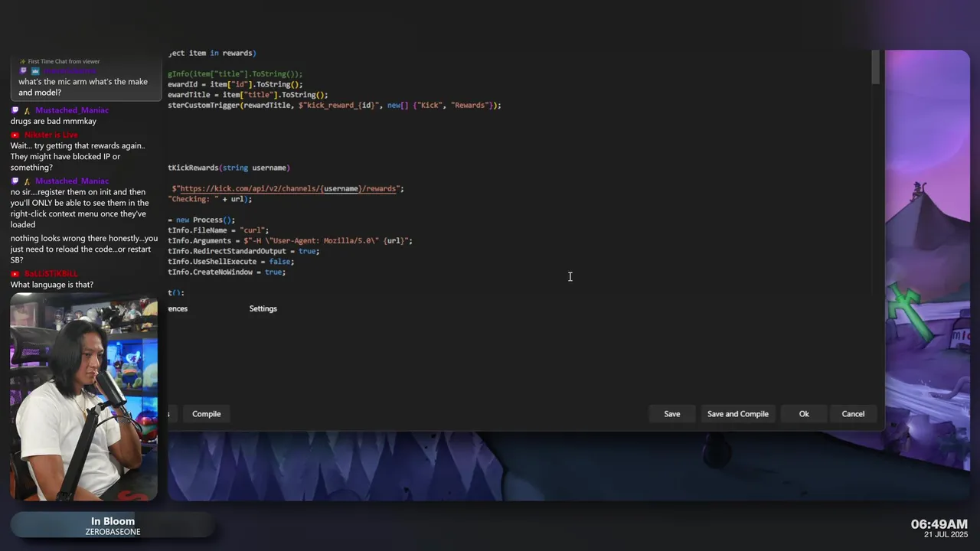This screenshot has height=551, width=980.
Task: Click the 'nothing looks wrong there honestly' message
Action: pos(84,249)
